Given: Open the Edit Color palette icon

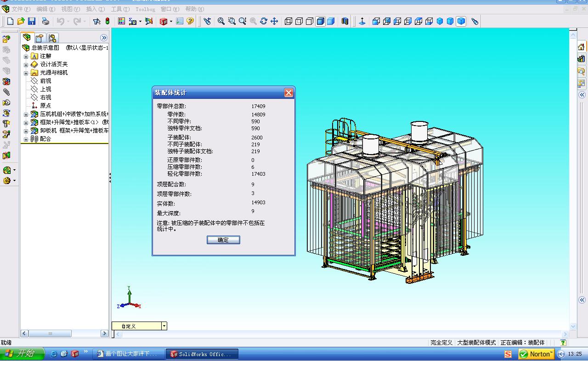Looking at the screenshot, I should click(x=121, y=21).
